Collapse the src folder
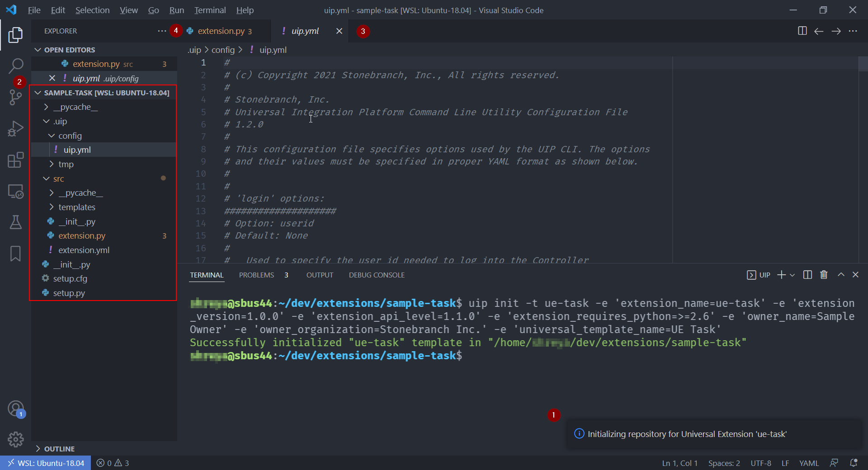This screenshot has width=868, height=470. pos(58,179)
